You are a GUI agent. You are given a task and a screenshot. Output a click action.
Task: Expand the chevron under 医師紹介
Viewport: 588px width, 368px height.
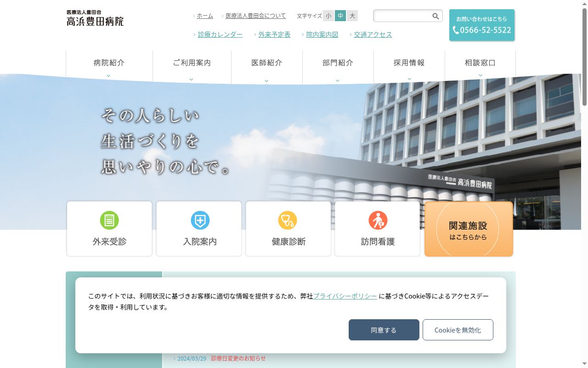(266, 81)
